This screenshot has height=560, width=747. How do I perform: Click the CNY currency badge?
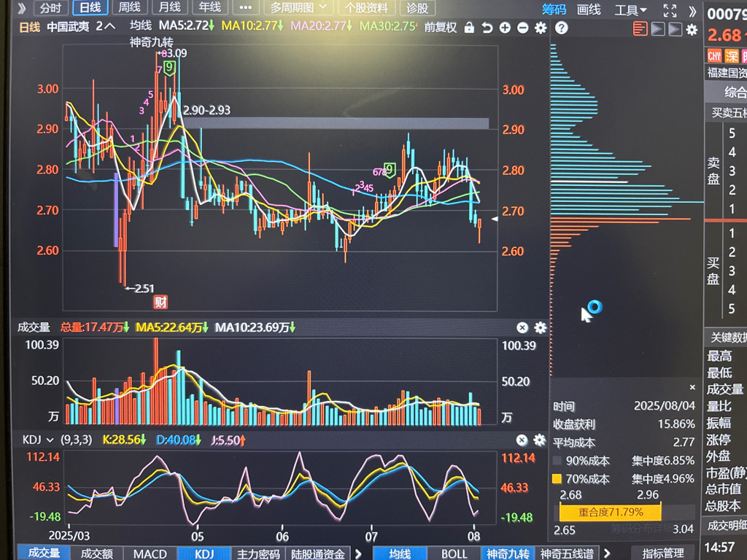[714, 55]
